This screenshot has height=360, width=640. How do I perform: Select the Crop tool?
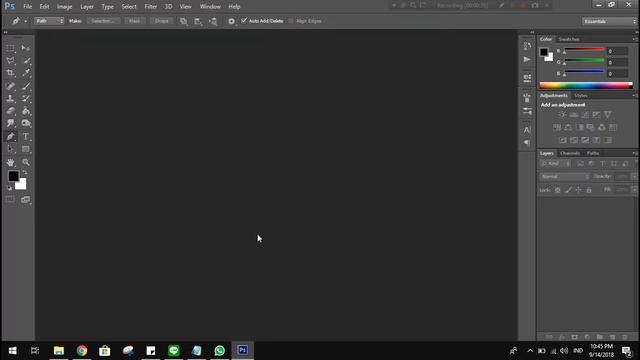10,73
